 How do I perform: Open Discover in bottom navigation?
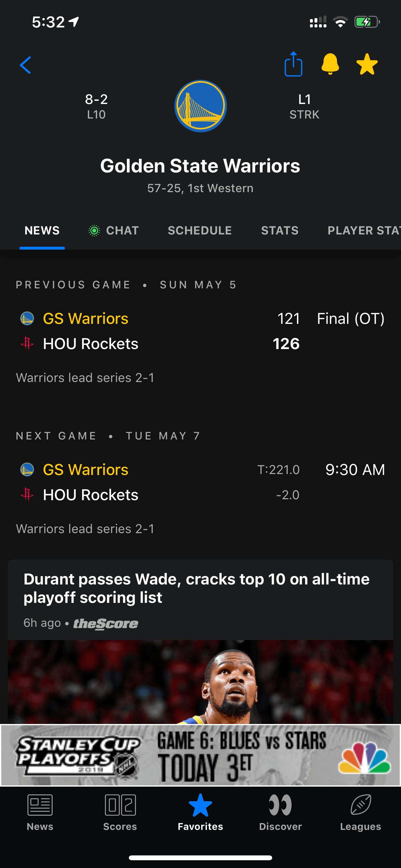280,812
